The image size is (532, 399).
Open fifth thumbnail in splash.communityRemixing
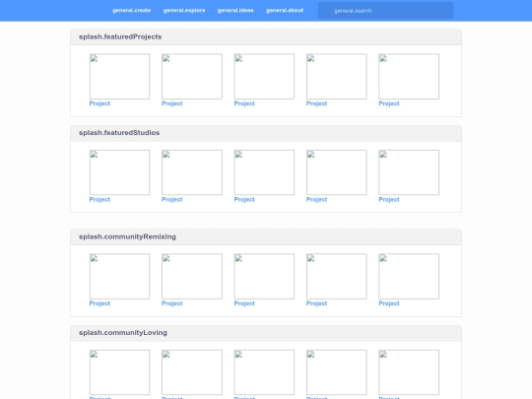click(x=409, y=276)
